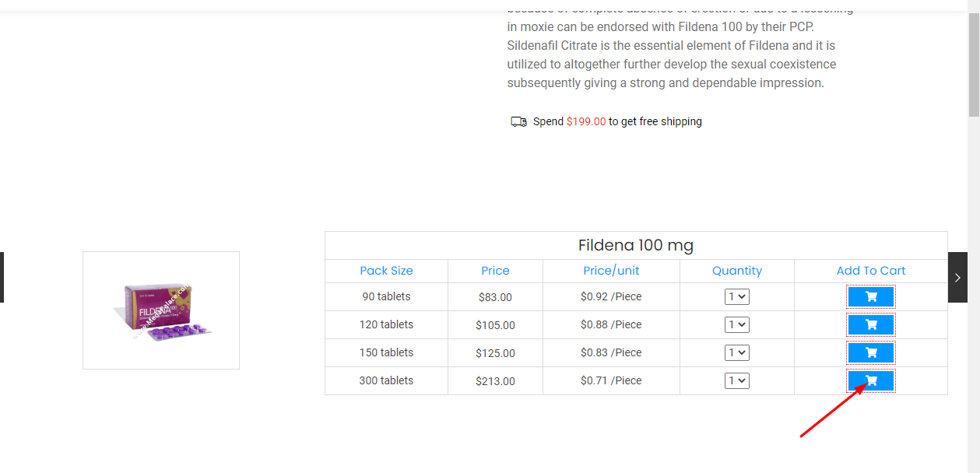The width and height of the screenshot is (980, 473).
Task: Click the cart icon for 150 tablets
Action: pyautogui.click(x=871, y=352)
